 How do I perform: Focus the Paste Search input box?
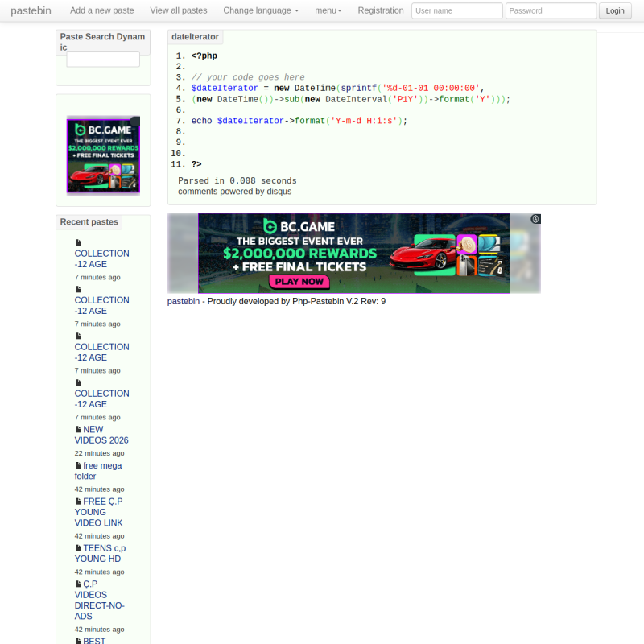[103, 59]
